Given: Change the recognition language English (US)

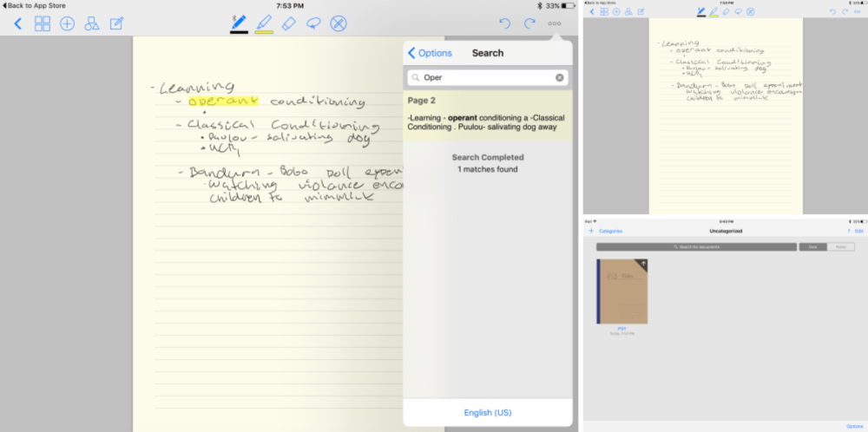Looking at the screenshot, I should pyautogui.click(x=487, y=412).
